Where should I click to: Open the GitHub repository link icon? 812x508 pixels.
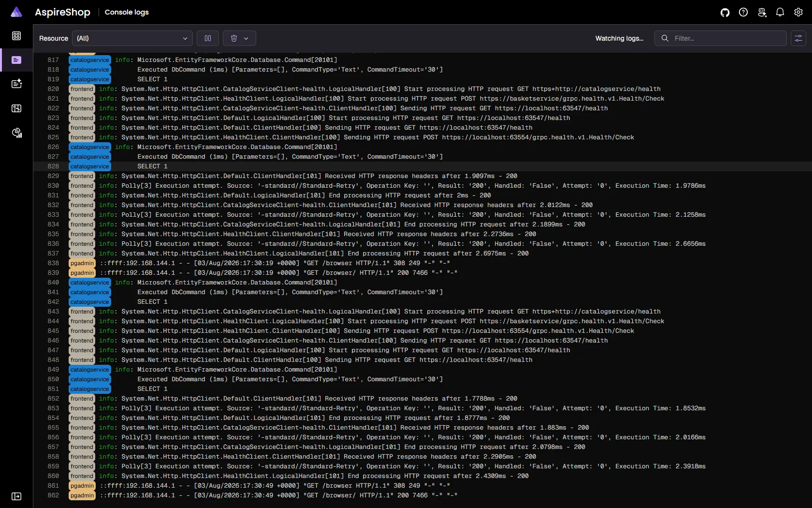tap(725, 12)
